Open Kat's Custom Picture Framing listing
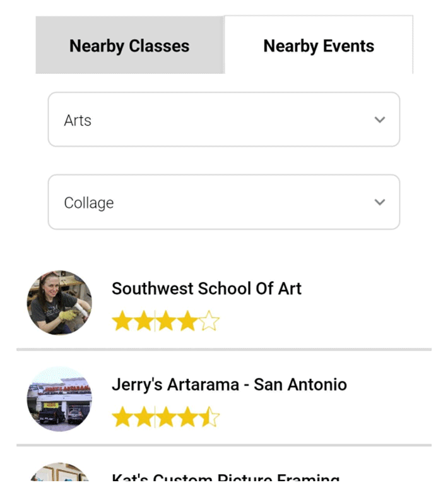 [225, 478]
